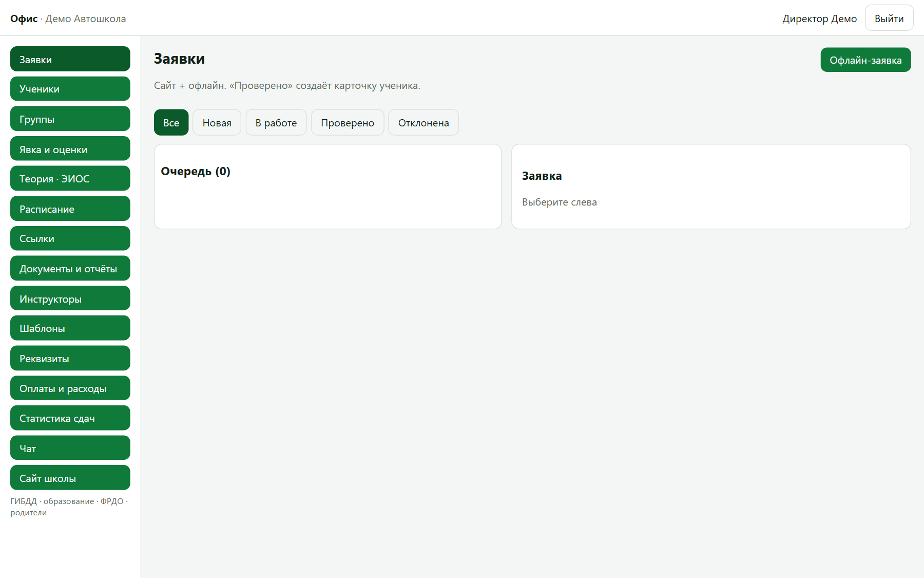The image size is (924, 578).
Task: Click the Офис header title
Action: coord(24,18)
